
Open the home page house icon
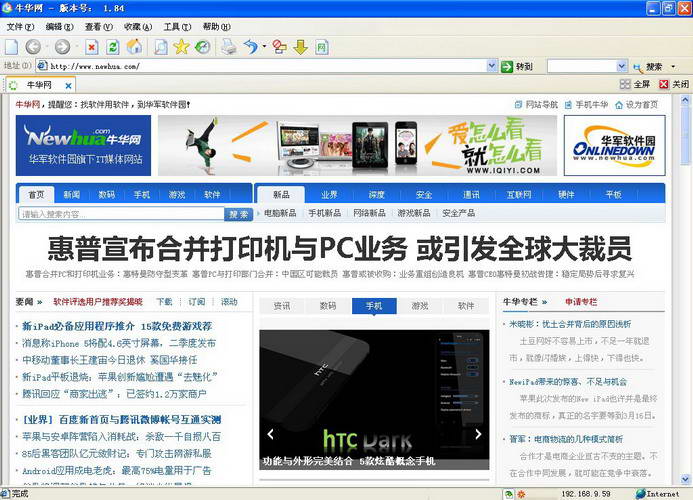[x=134, y=47]
